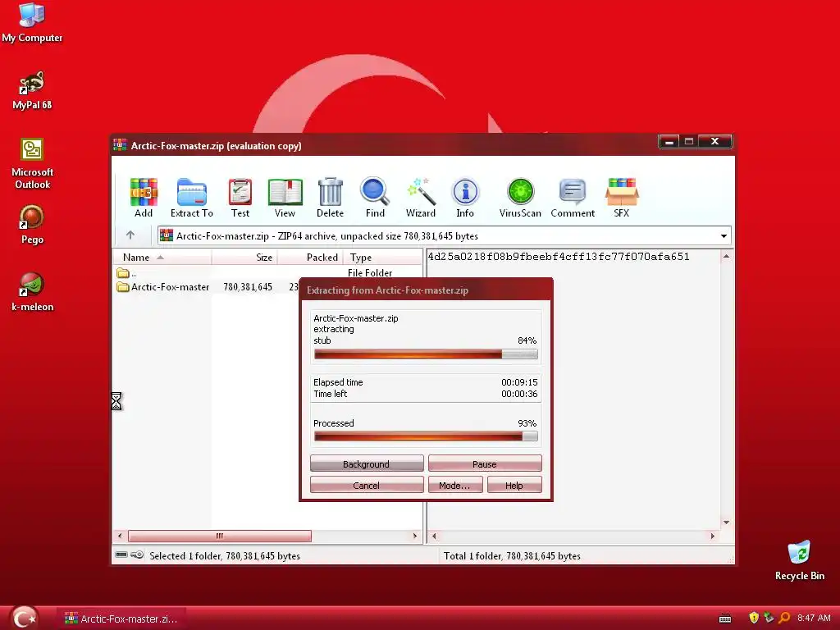Viewport: 840px width, 630px height.
Task: Click the tray keyboard icon
Action: (725, 619)
